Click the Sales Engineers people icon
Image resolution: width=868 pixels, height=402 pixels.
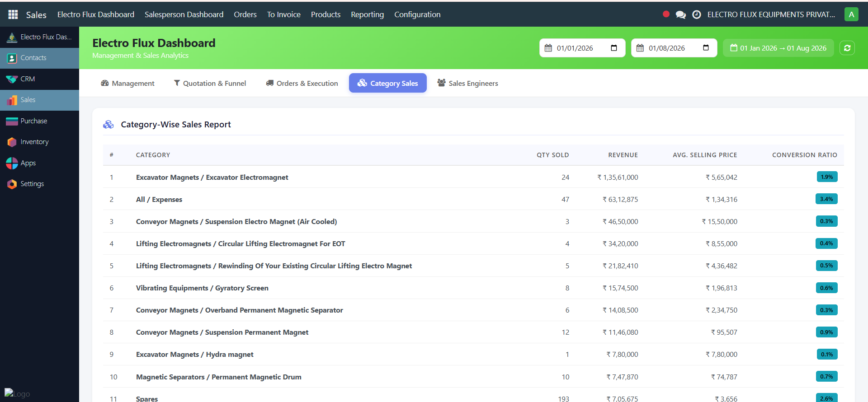point(442,83)
